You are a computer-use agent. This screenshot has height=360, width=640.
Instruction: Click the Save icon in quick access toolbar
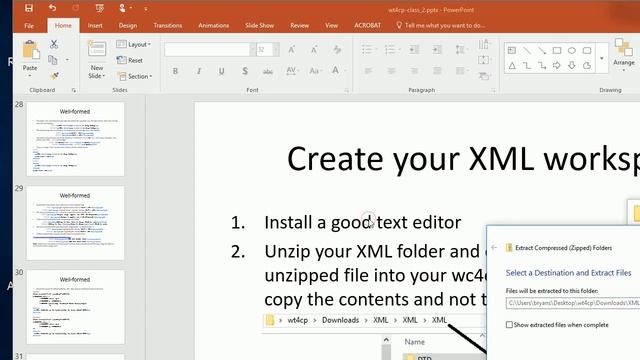(29, 8)
